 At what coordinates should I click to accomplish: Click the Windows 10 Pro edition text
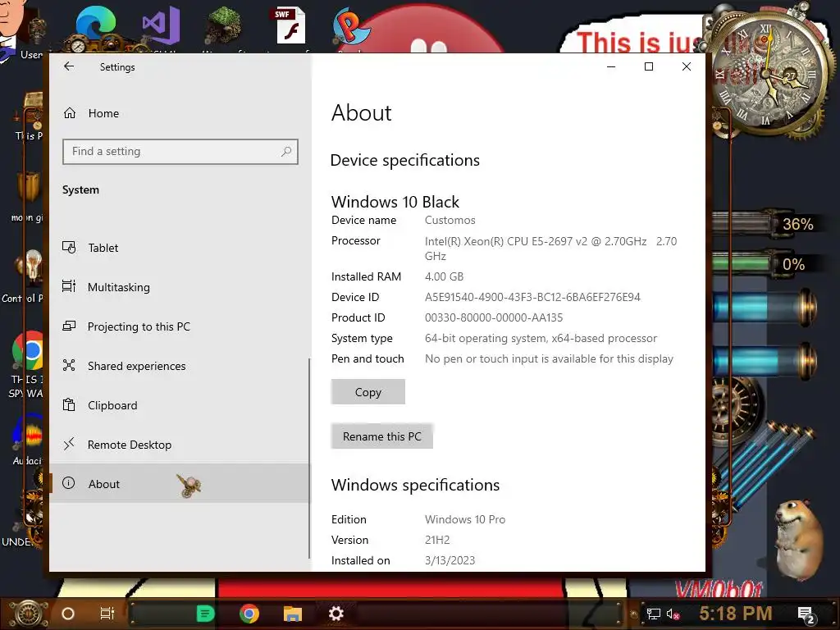(465, 519)
